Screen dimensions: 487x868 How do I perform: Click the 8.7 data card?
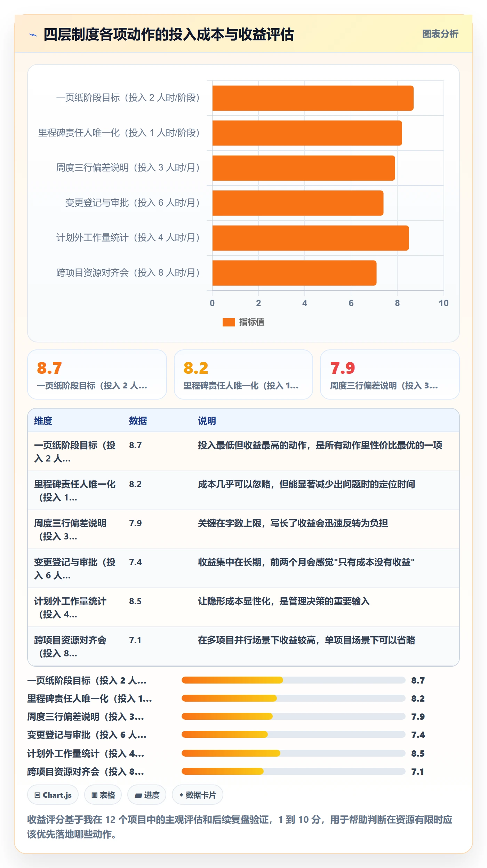(x=97, y=374)
